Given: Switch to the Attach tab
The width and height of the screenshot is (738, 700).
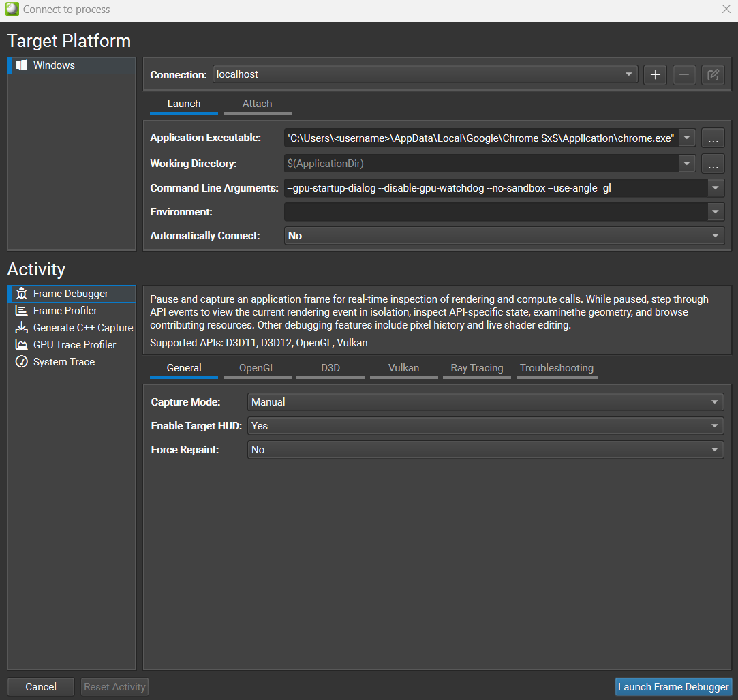Looking at the screenshot, I should (257, 104).
